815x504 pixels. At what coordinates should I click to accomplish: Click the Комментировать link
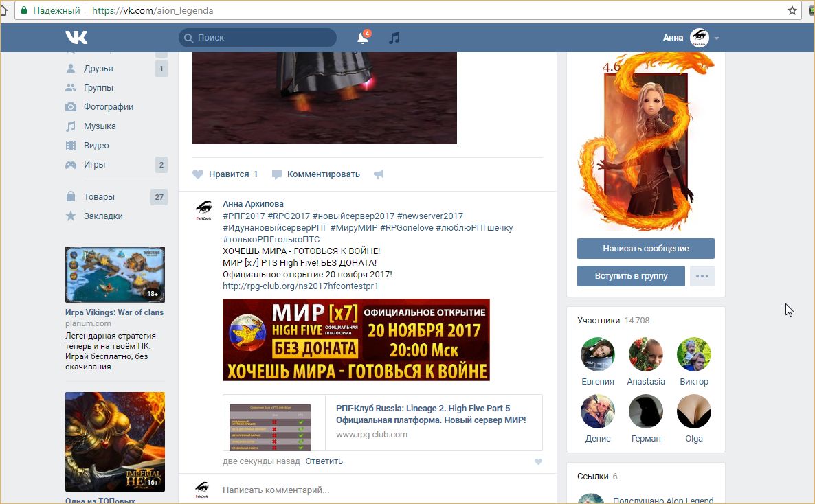pyautogui.click(x=323, y=174)
